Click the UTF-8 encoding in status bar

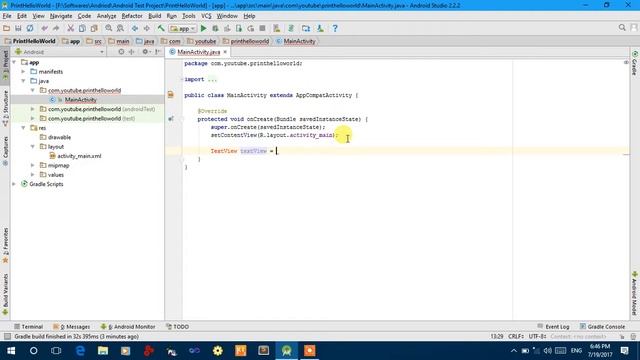point(537,336)
